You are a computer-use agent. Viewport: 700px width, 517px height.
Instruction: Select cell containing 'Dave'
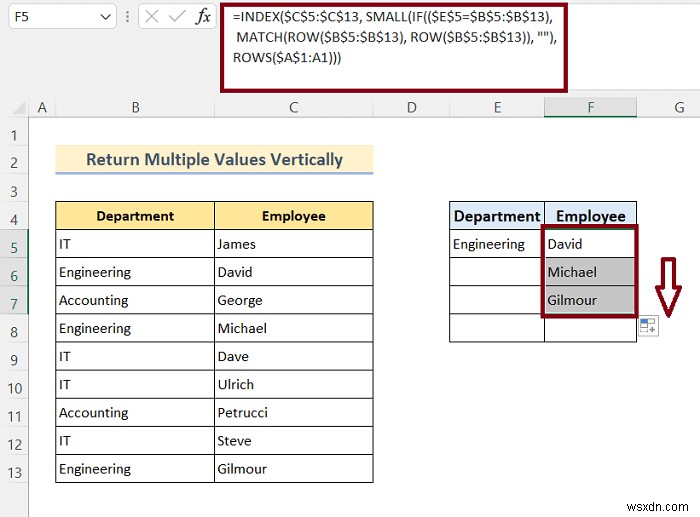click(x=294, y=357)
